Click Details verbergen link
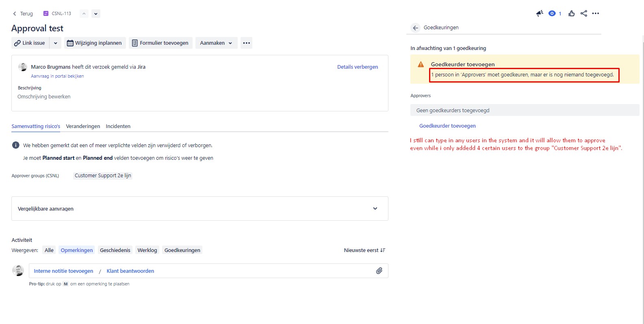This screenshot has width=644, height=324. [x=358, y=67]
